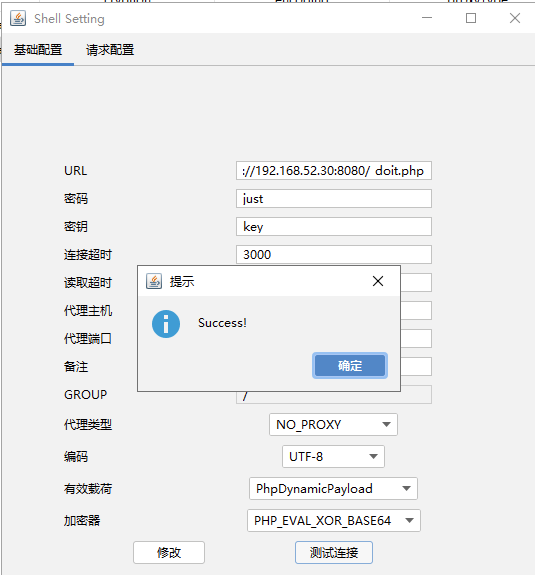Viewport: 535px width, 575px height.
Task: Click the 修改 button
Action: tap(169, 552)
